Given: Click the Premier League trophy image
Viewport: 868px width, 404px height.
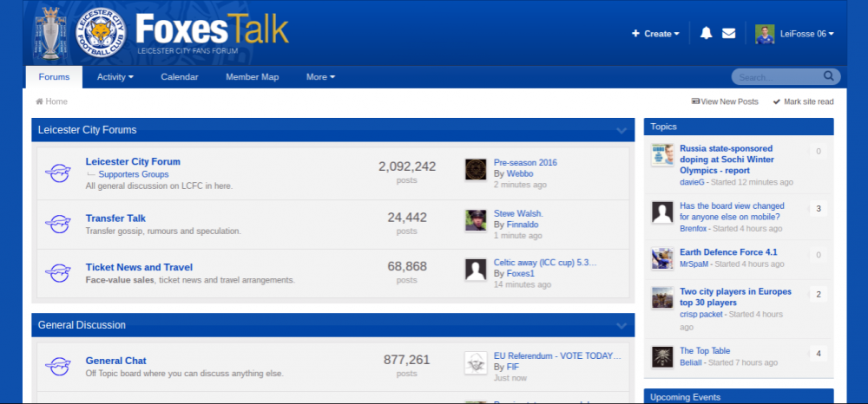Looking at the screenshot, I should 50,33.
